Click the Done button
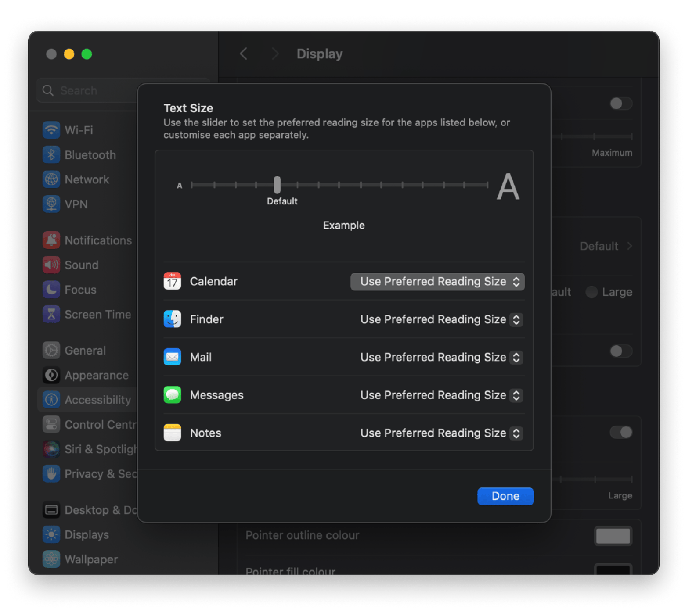The height and width of the screenshot is (616, 685). tap(505, 496)
